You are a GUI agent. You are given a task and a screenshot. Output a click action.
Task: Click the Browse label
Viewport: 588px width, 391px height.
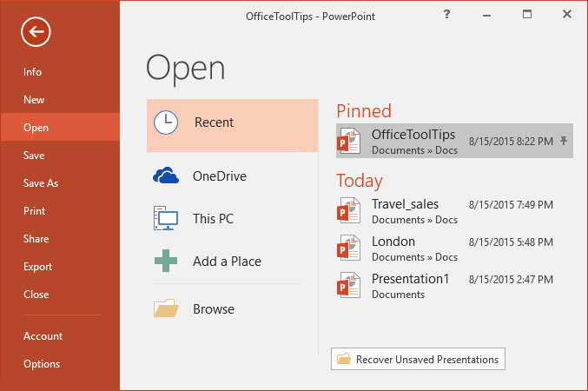click(x=214, y=308)
